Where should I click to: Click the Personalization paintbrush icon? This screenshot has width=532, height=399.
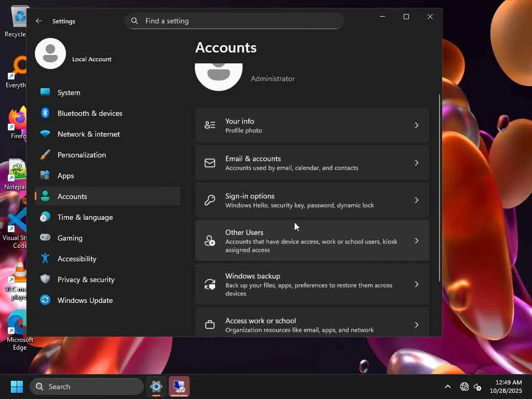(45, 154)
